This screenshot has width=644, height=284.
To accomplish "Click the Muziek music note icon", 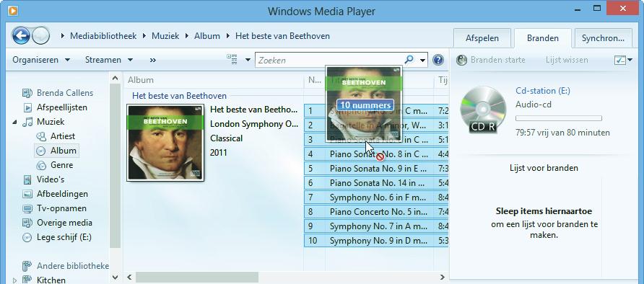I will click(x=27, y=122).
